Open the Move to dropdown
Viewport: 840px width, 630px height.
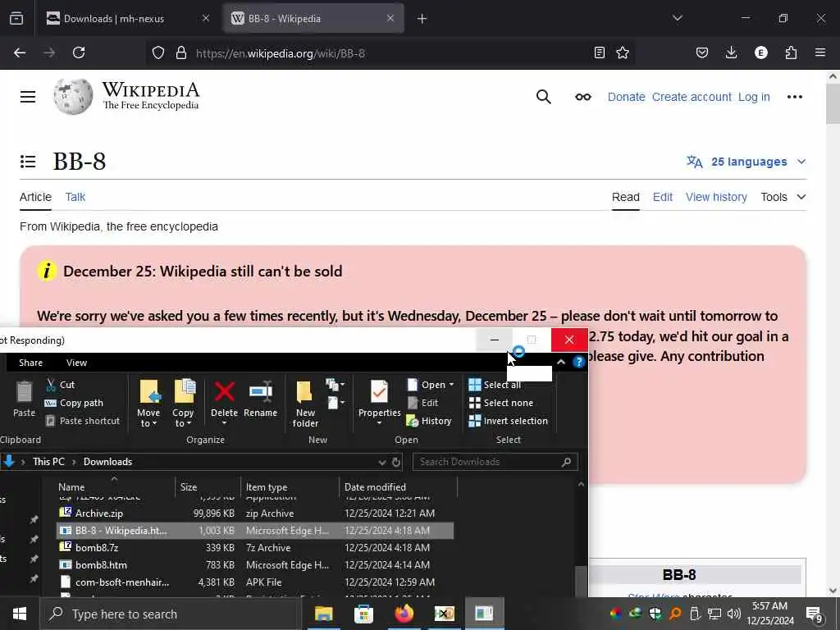coord(148,404)
